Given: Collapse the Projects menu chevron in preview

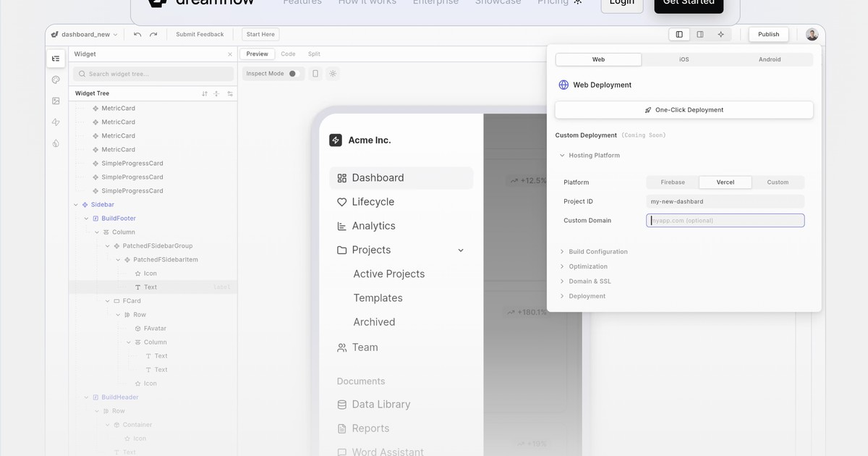Looking at the screenshot, I should click(x=461, y=250).
